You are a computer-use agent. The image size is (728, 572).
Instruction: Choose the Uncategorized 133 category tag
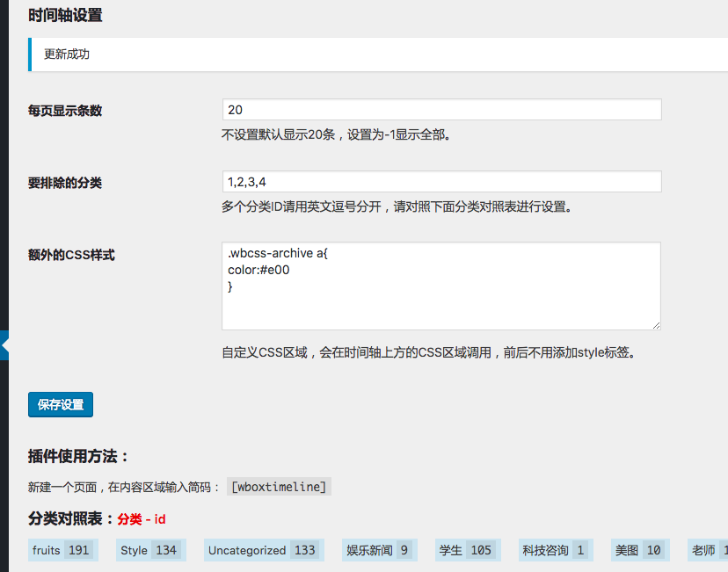pos(263,550)
